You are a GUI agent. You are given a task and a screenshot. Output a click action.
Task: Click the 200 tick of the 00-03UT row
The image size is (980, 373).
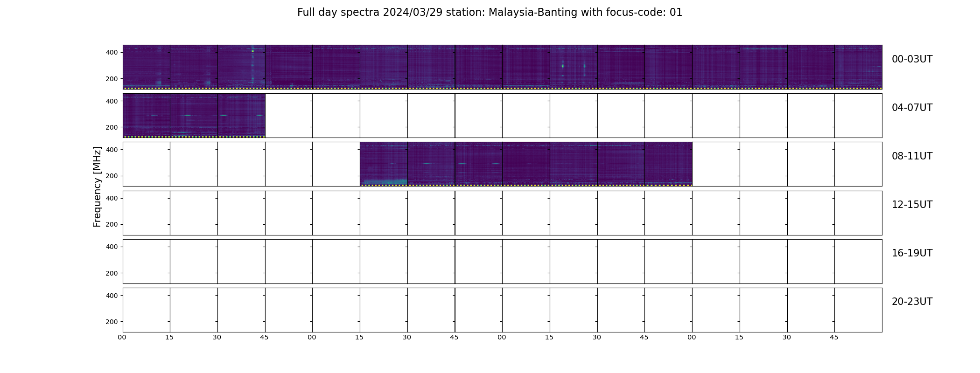pos(112,79)
